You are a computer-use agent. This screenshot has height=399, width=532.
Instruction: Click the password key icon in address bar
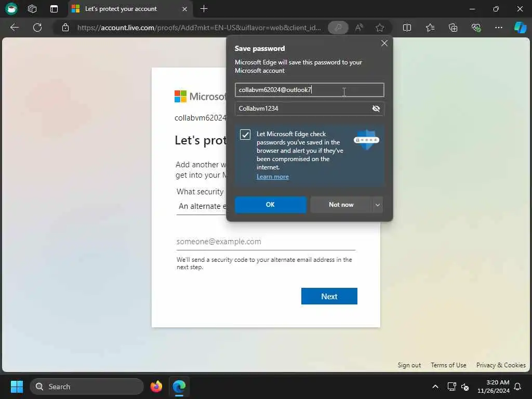click(338, 28)
